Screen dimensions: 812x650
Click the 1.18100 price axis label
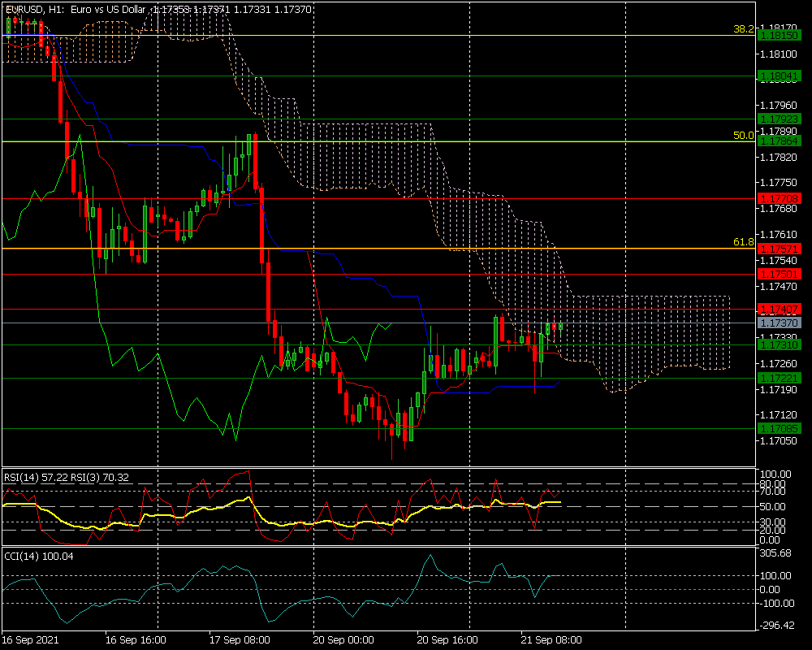779,54
